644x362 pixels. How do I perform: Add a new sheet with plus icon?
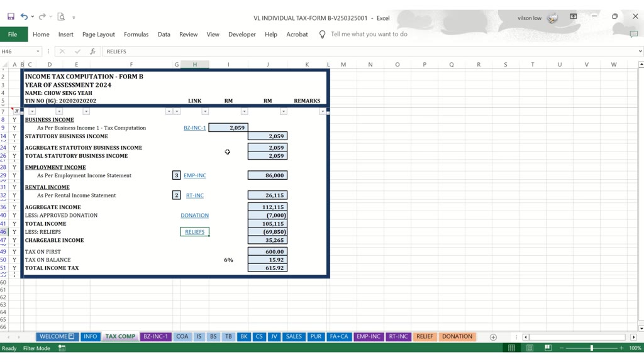tap(493, 337)
